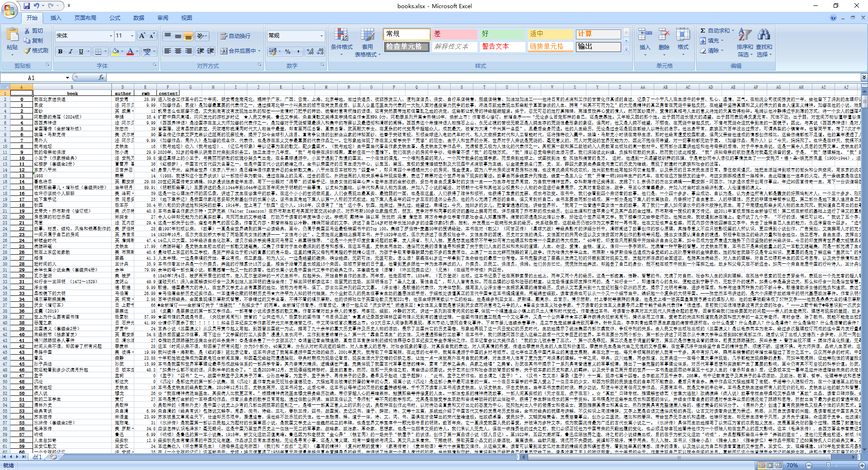Open the 页面布局 ribbon tab
The image size is (868, 470).
point(85,18)
